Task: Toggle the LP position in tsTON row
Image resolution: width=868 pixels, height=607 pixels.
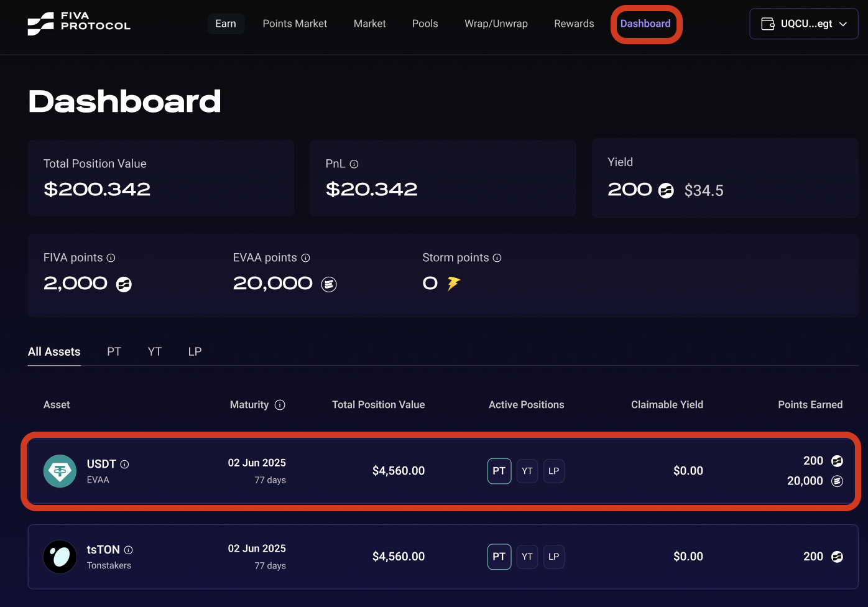Action: tap(553, 557)
